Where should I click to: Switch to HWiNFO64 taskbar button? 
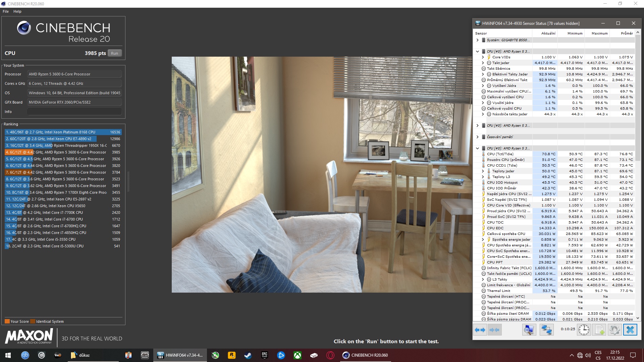pos(180,355)
